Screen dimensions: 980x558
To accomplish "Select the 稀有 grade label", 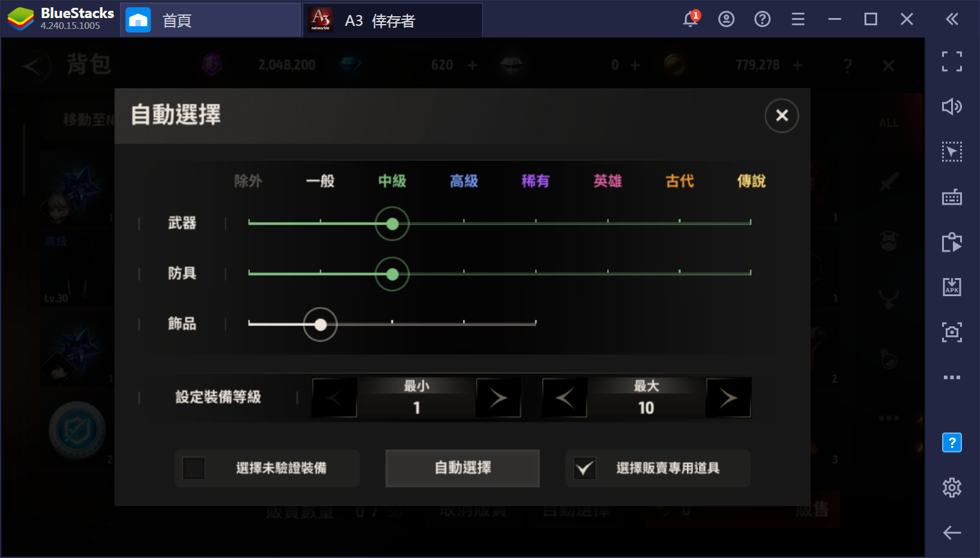I will pyautogui.click(x=535, y=181).
